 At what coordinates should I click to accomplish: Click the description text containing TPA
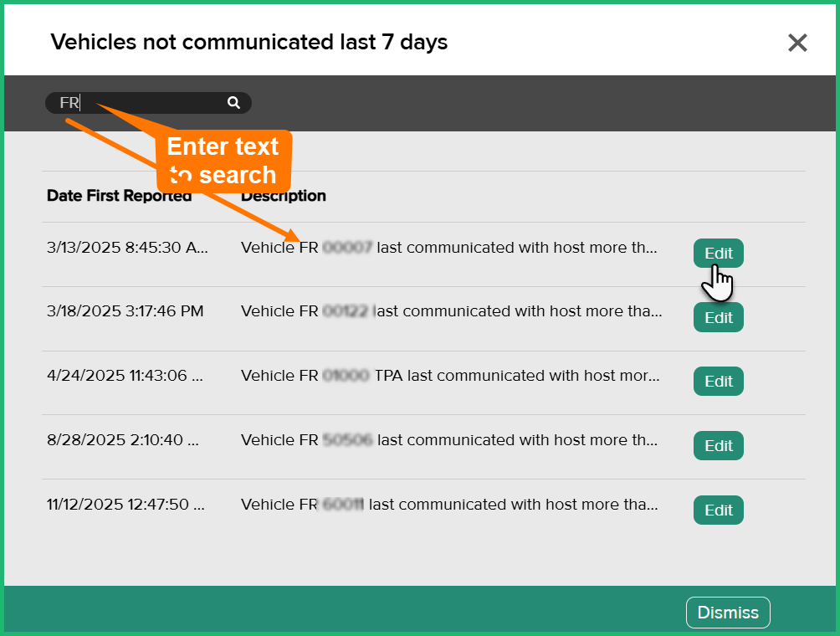(450, 376)
